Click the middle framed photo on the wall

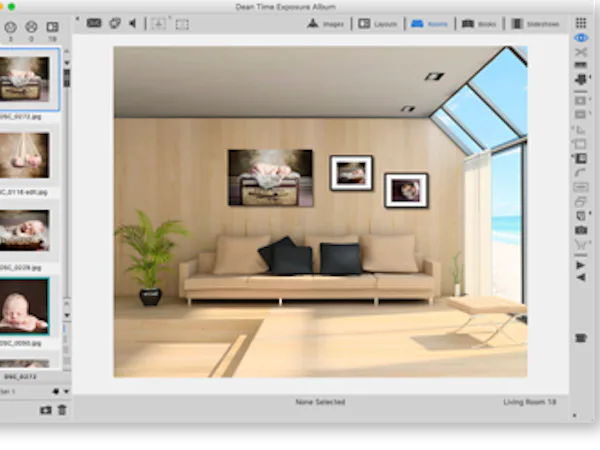351,173
